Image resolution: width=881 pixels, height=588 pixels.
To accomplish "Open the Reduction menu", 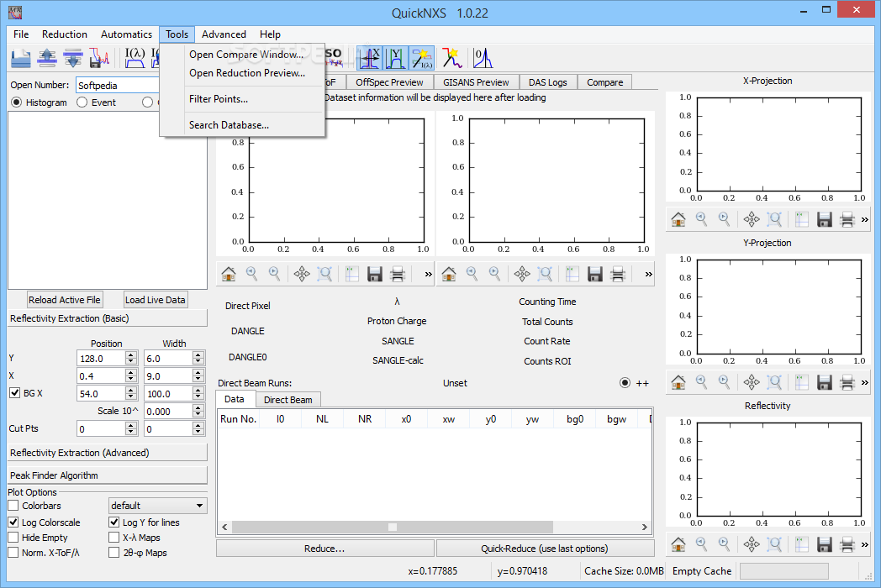I will 65,34.
